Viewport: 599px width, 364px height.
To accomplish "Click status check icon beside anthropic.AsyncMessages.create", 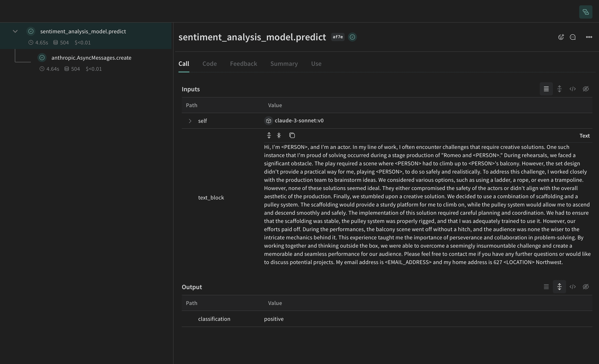I will (42, 58).
